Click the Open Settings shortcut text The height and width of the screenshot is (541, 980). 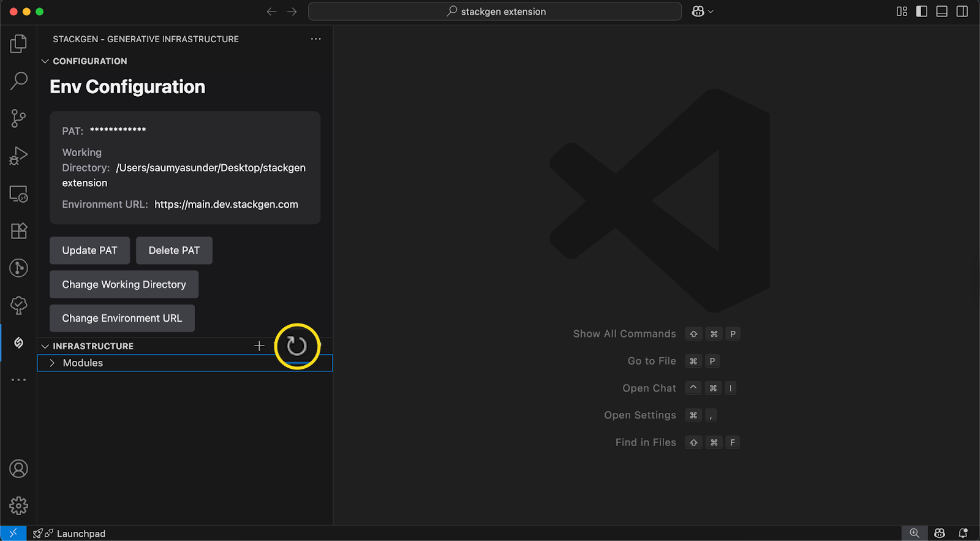[640, 415]
